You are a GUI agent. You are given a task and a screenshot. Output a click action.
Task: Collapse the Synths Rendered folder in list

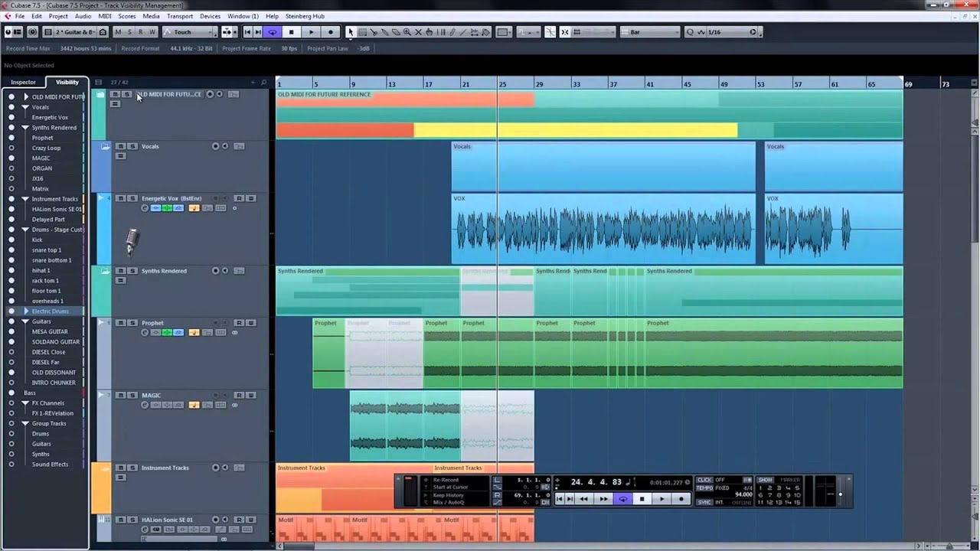pyautogui.click(x=25, y=128)
